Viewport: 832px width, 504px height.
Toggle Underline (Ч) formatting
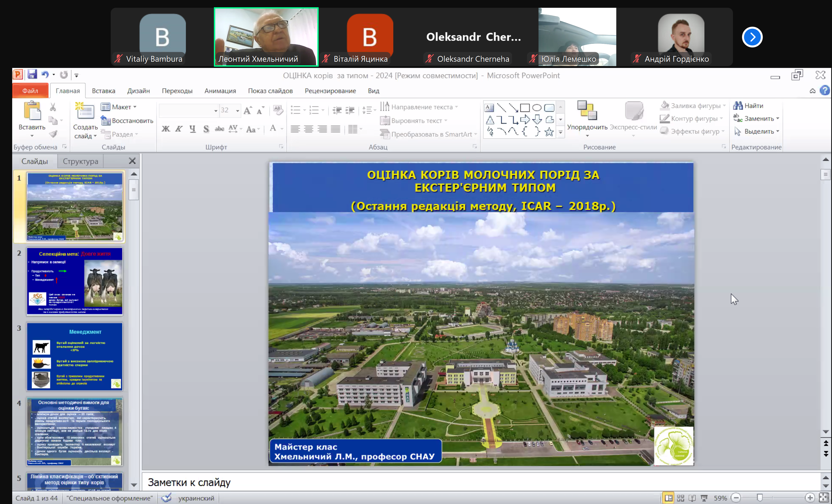click(192, 129)
